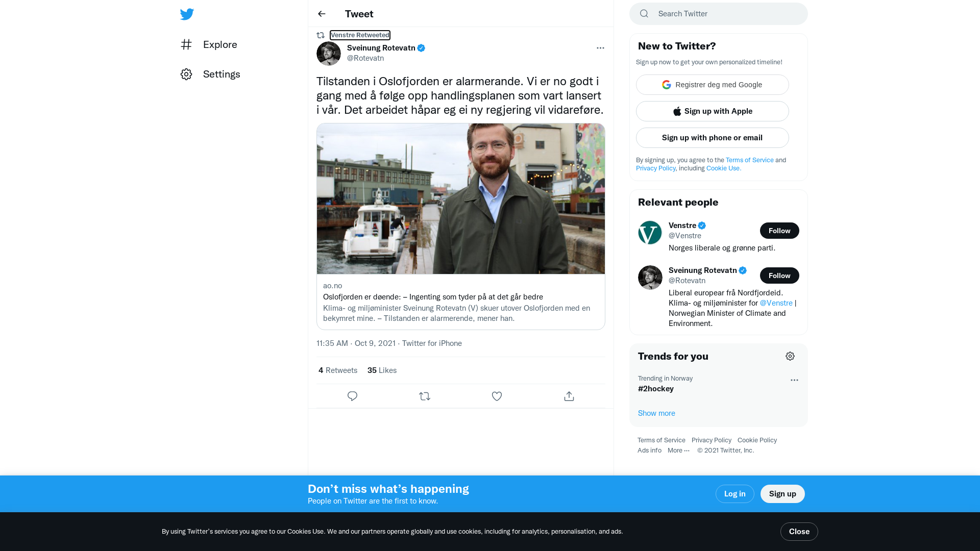Viewport: 980px width, 551px height.
Task: Click the Venstre Retweeted link
Action: point(360,35)
